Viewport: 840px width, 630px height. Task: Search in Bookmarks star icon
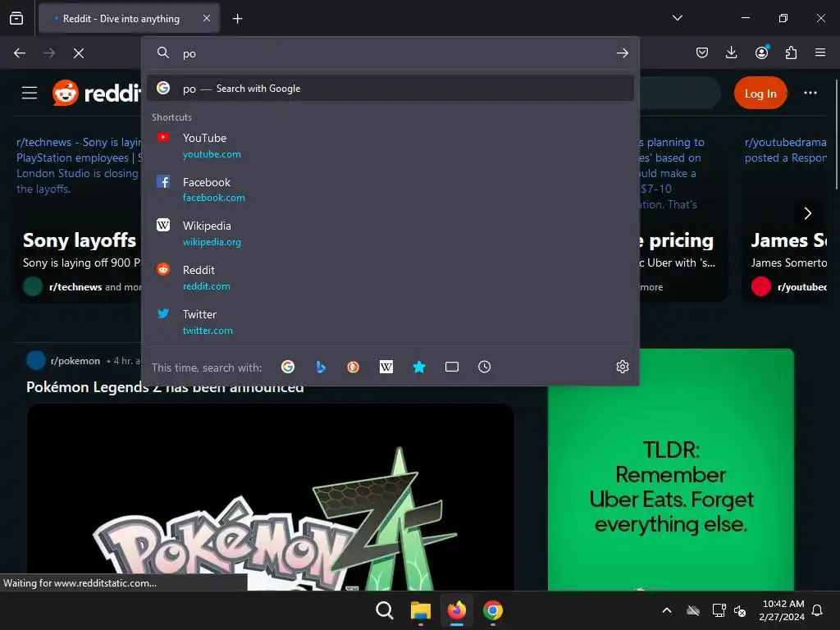coord(419,367)
